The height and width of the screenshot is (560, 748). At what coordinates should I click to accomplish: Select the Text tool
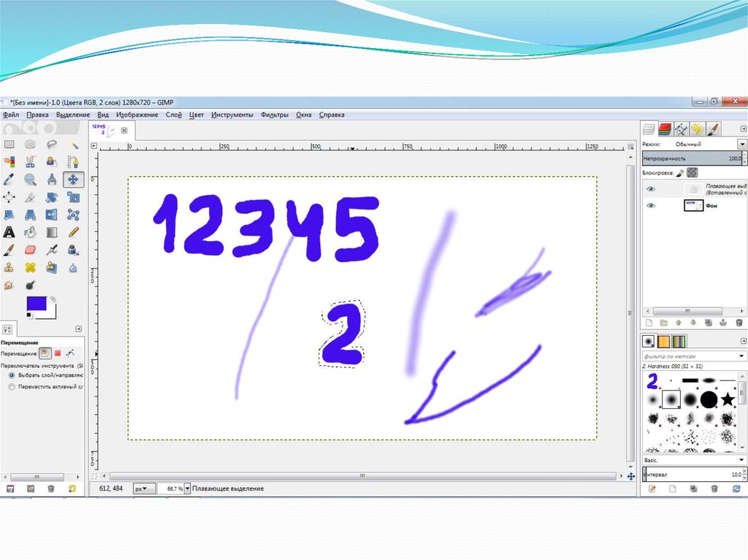pyautogui.click(x=9, y=233)
